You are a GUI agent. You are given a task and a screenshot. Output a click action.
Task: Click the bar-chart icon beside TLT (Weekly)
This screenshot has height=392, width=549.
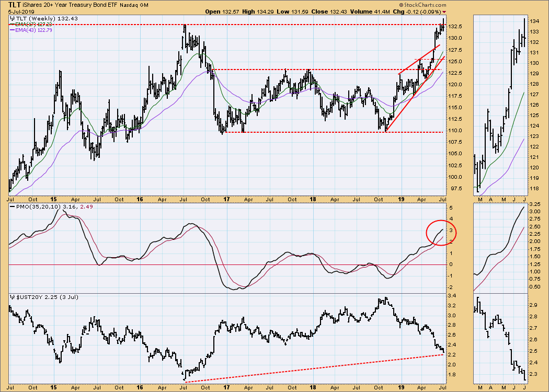pyautogui.click(x=11, y=19)
